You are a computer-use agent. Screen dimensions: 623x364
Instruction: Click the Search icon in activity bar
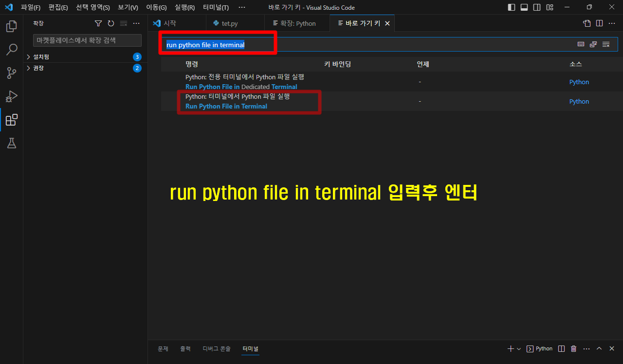click(x=11, y=50)
